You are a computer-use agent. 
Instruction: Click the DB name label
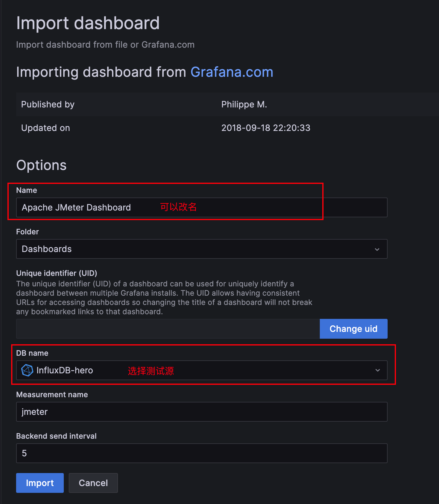(32, 353)
